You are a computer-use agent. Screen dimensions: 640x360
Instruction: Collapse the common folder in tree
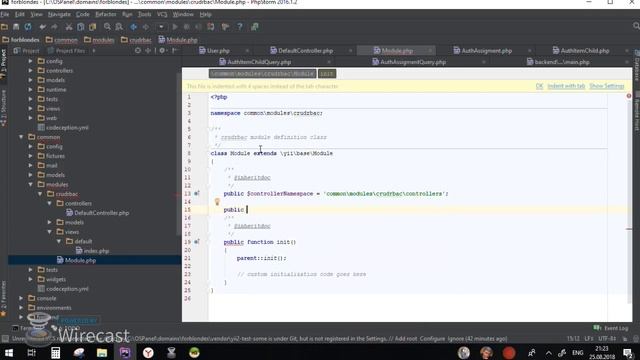click(x=21, y=137)
